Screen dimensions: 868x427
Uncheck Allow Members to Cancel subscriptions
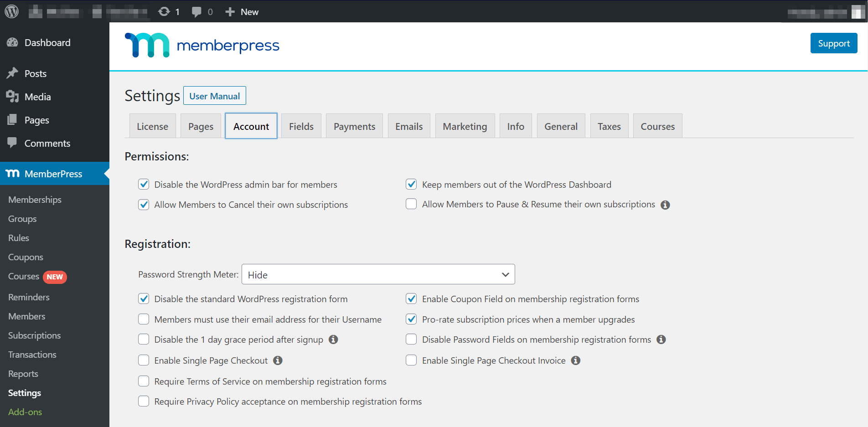[x=144, y=204]
